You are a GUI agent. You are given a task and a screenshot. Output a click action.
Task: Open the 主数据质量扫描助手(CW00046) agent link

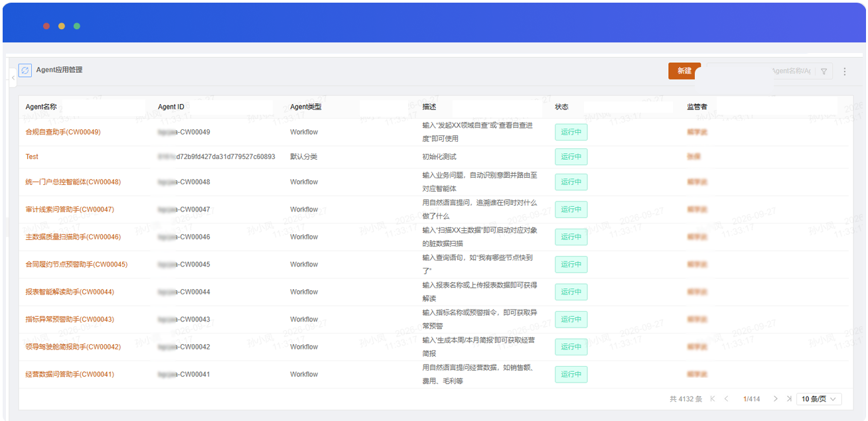click(x=73, y=237)
